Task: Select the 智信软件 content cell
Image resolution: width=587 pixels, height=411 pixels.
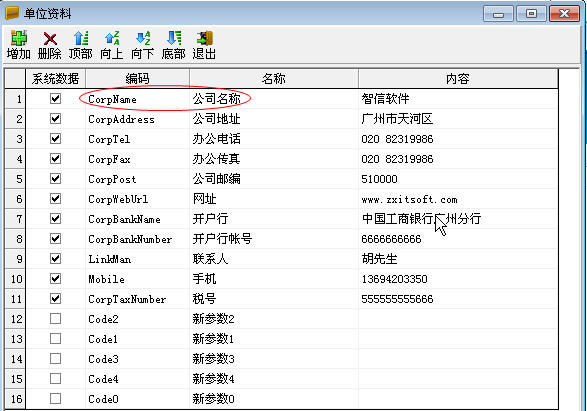Action: pos(457,99)
